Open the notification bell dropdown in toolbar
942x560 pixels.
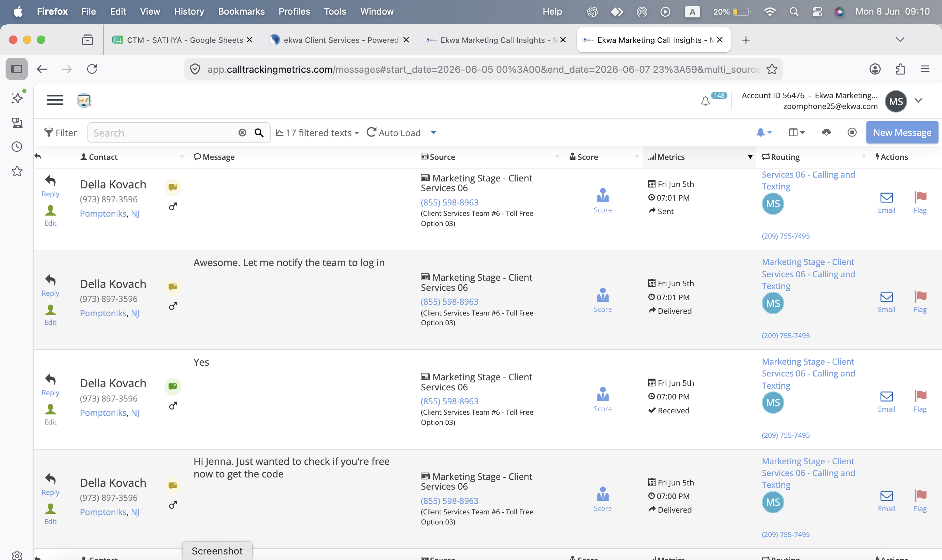tap(764, 132)
